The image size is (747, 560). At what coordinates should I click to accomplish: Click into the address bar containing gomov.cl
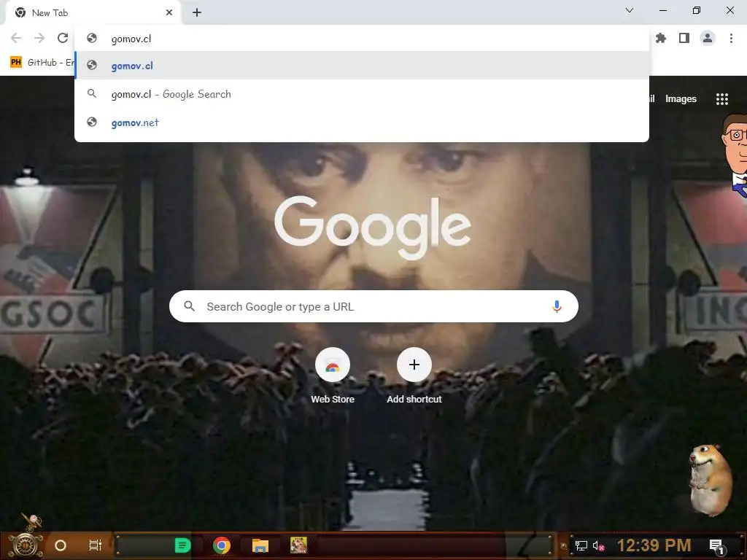[x=362, y=39]
